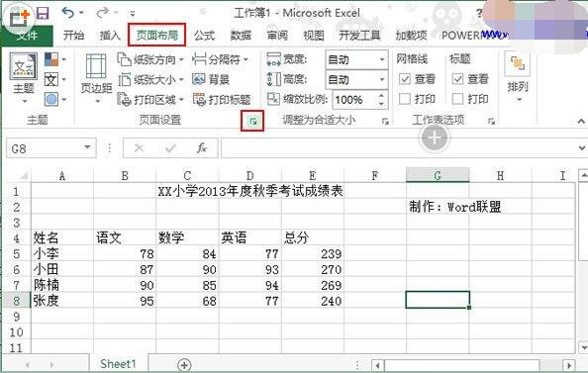The height and width of the screenshot is (373, 588).
Task: Toggle Gridlines Print (打印) checkbox
Action: tap(405, 99)
